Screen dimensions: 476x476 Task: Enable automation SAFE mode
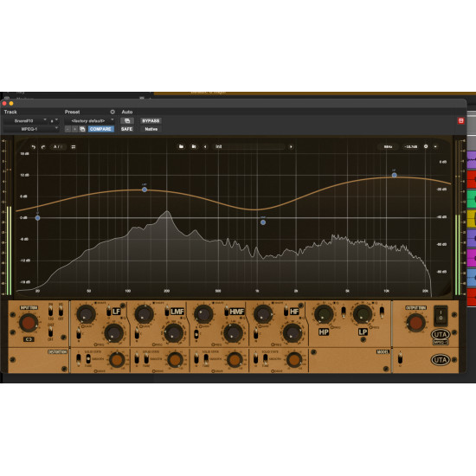click(127, 129)
